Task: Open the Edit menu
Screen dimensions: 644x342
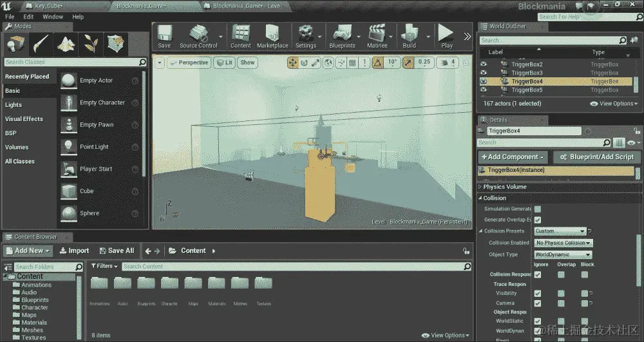Action: (x=28, y=17)
